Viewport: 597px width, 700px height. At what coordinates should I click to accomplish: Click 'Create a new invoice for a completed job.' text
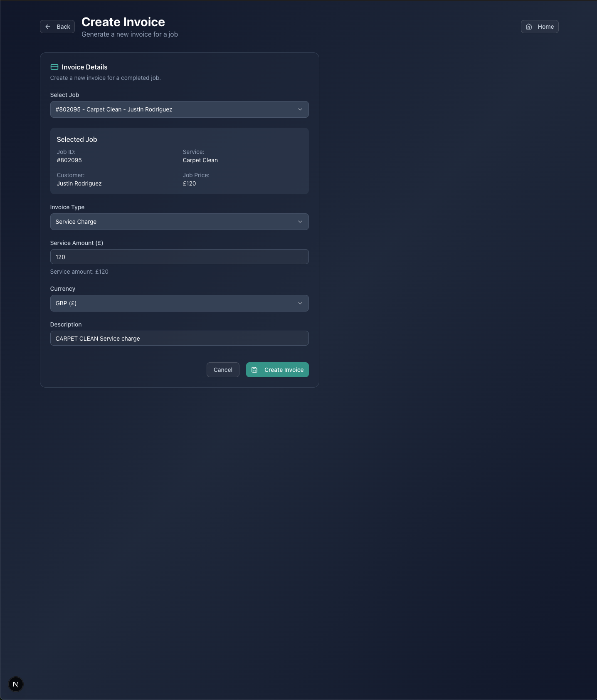pyautogui.click(x=106, y=78)
